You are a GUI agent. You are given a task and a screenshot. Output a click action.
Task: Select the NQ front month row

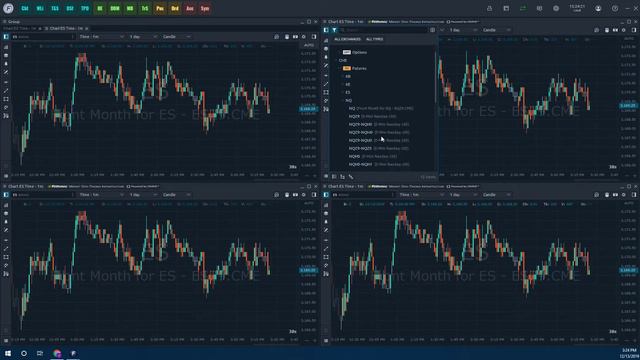(x=381, y=108)
